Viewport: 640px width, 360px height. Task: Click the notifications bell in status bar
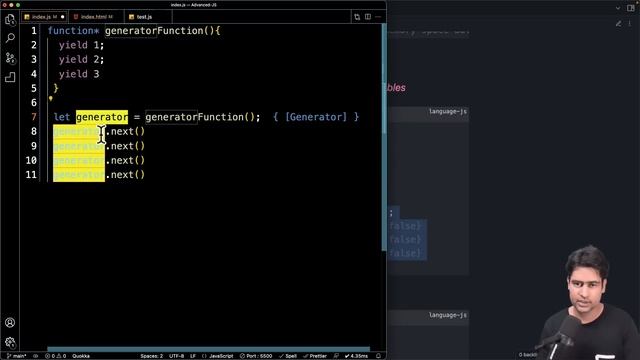click(378, 356)
